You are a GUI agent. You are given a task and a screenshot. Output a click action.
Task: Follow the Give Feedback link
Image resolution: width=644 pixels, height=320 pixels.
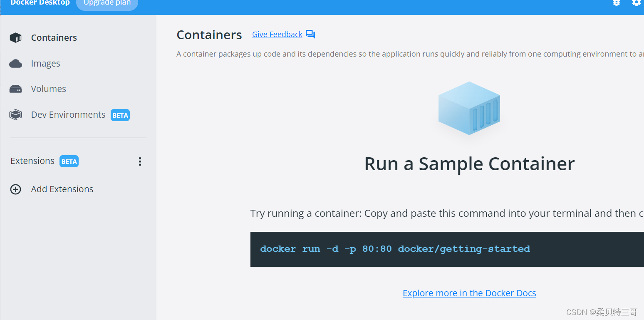(277, 35)
